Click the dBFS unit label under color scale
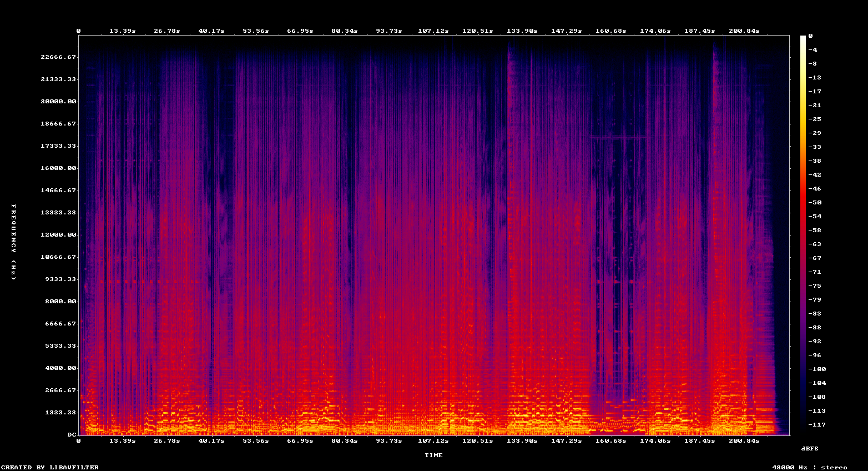This screenshot has height=471, width=868. click(x=810, y=448)
